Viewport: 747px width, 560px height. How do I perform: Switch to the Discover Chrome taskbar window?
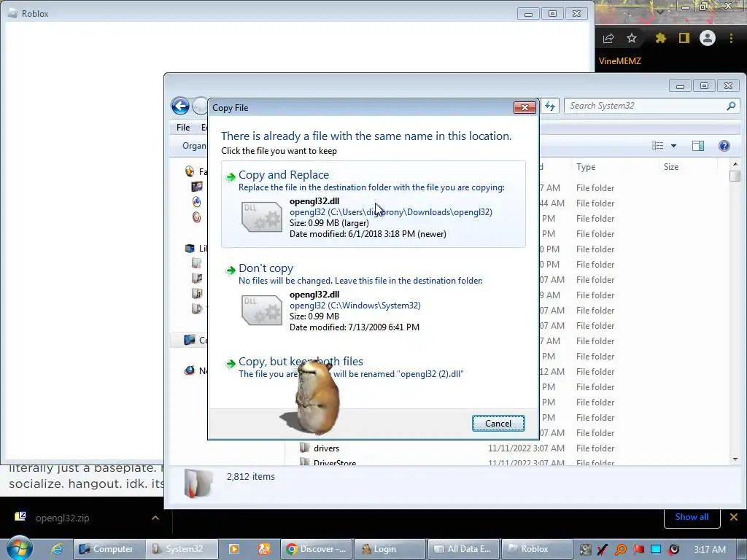(317, 549)
